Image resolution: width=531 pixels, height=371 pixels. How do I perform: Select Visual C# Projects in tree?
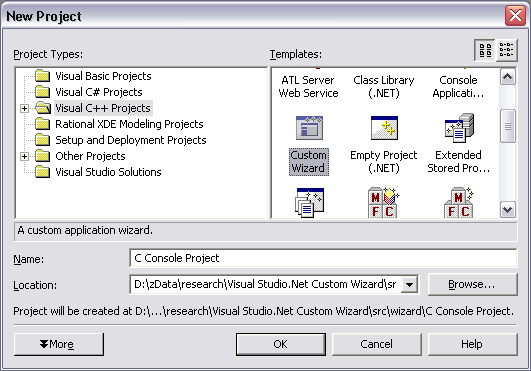click(x=99, y=92)
